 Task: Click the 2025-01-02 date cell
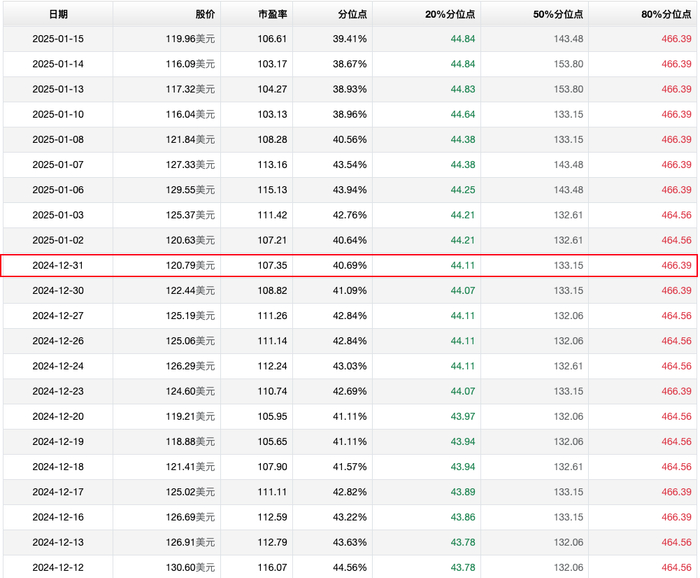click(58, 240)
